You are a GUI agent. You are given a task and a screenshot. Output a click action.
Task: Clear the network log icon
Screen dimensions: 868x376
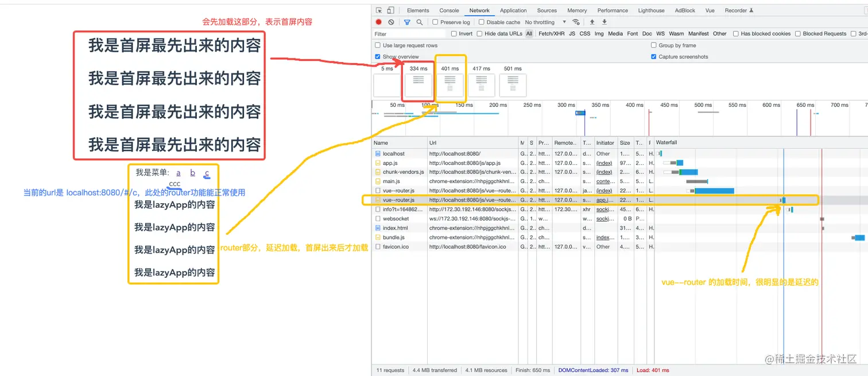391,22
